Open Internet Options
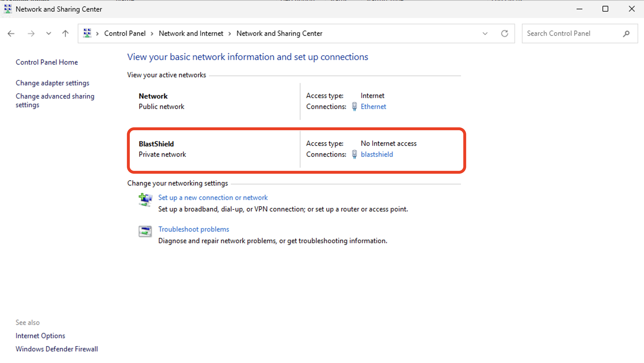Viewport: 644px width, 363px height. [x=40, y=336]
